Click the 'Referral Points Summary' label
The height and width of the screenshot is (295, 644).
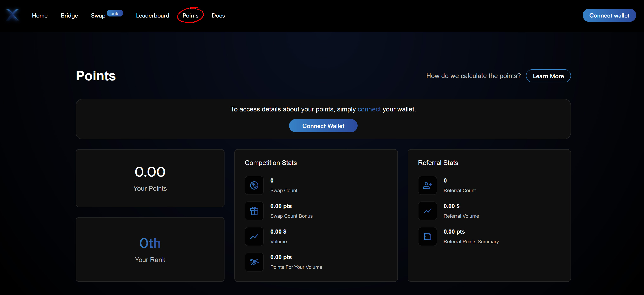coord(471,242)
